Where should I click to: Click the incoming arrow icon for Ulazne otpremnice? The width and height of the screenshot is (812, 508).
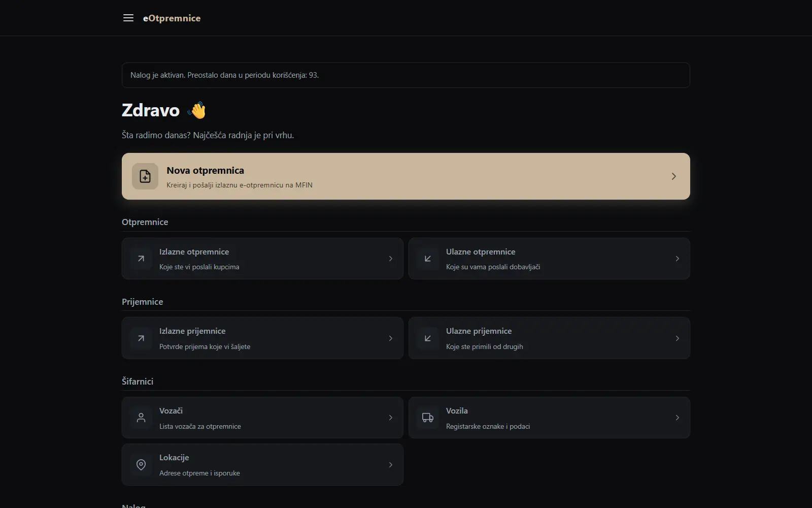click(428, 259)
